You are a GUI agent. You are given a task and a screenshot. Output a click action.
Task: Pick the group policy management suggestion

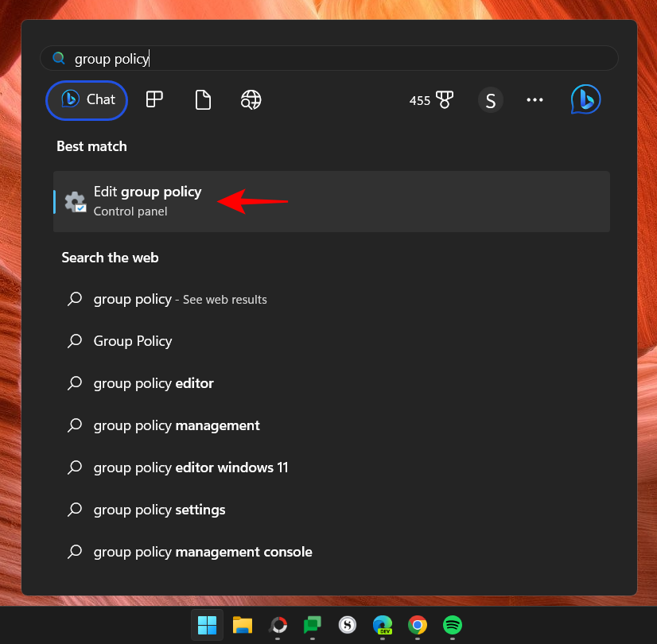point(176,425)
